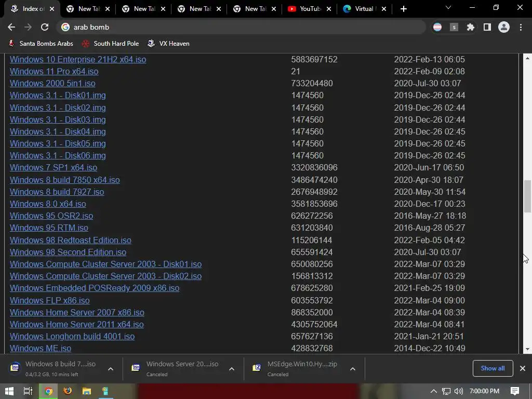This screenshot has width=532, height=399.
Task: Click the scrollbar up arrow
Action: 527,58
